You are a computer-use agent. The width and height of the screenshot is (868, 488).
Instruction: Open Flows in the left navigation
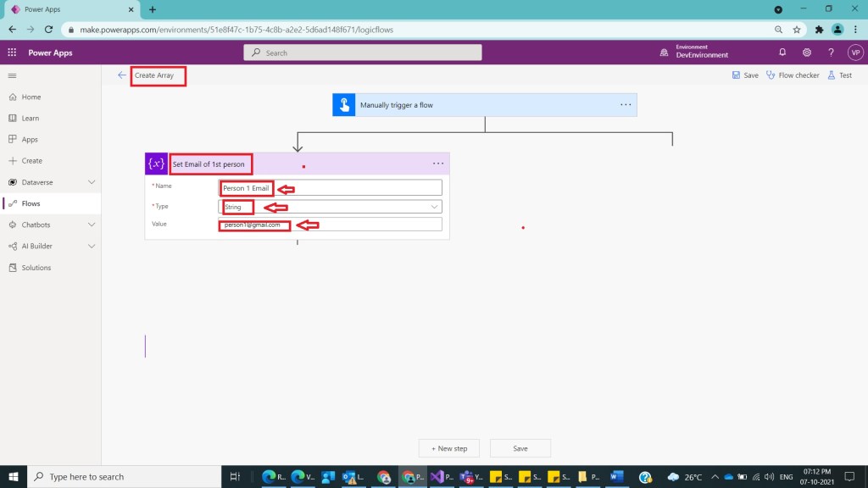(31, 203)
